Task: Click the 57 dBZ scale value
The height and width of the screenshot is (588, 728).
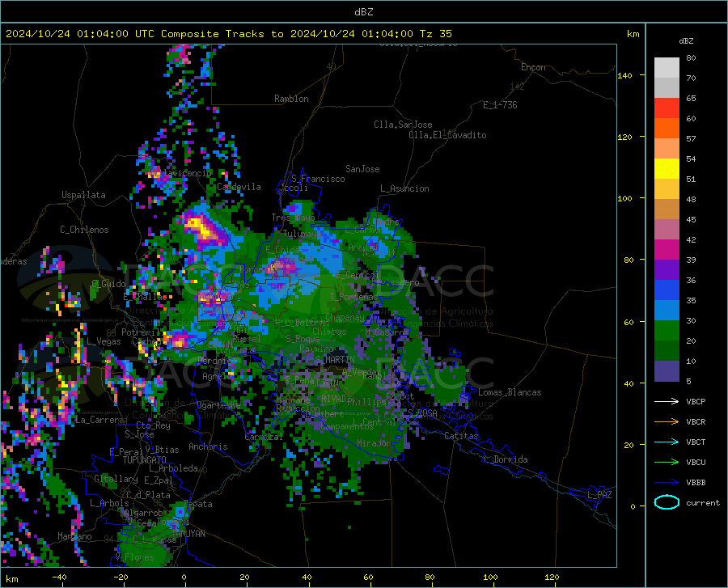Action: (691, 139)
